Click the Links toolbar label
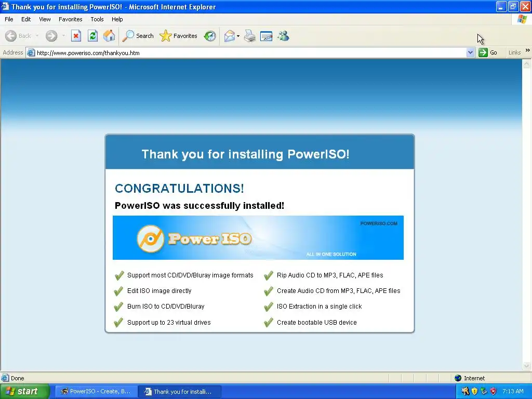Image resolution: width=532 pixels, height=399 pixels. pos(514,52)
